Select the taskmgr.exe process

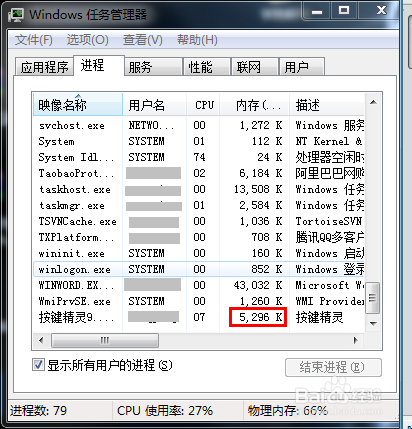pos(72,205)
